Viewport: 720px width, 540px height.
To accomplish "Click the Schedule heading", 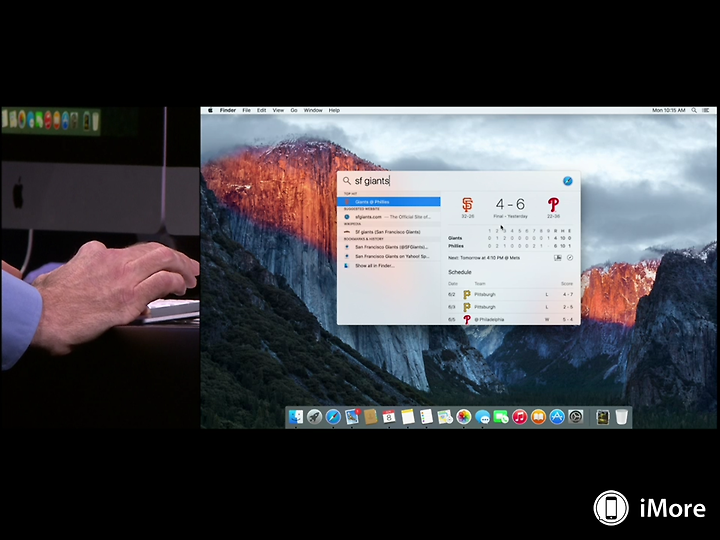I will pos(460,272).
